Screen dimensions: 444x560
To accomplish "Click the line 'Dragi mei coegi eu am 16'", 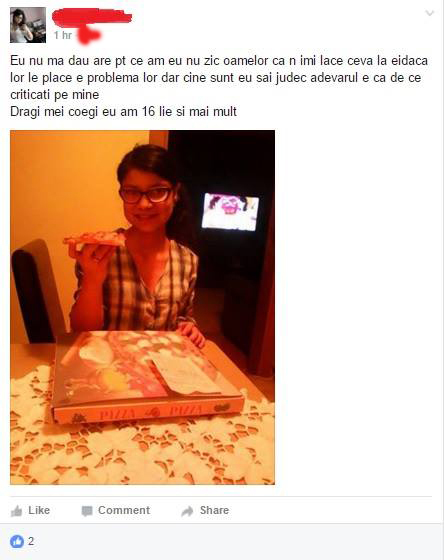I will [x=123, y=111].
